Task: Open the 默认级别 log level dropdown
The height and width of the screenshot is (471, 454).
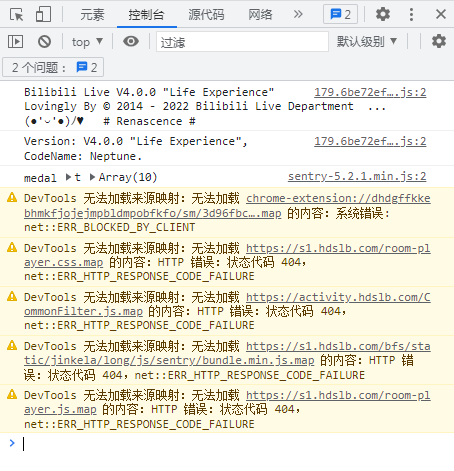Action: [x=367, y=42]
